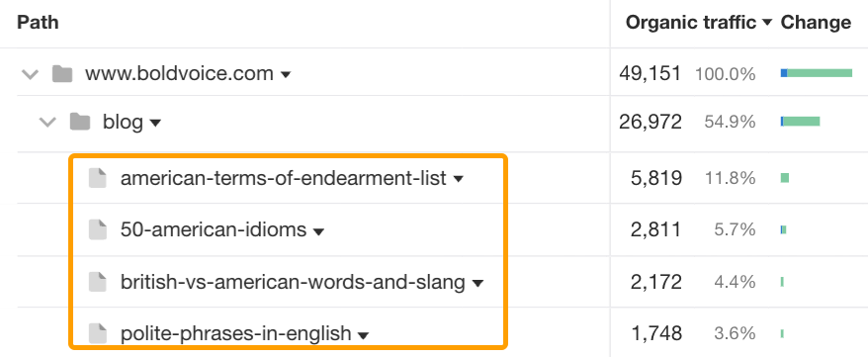Open the polite-phrases-in-english dropdown caret
This screenshot has height=357, width=868.
pyautogui.click(x=363, y=335)
